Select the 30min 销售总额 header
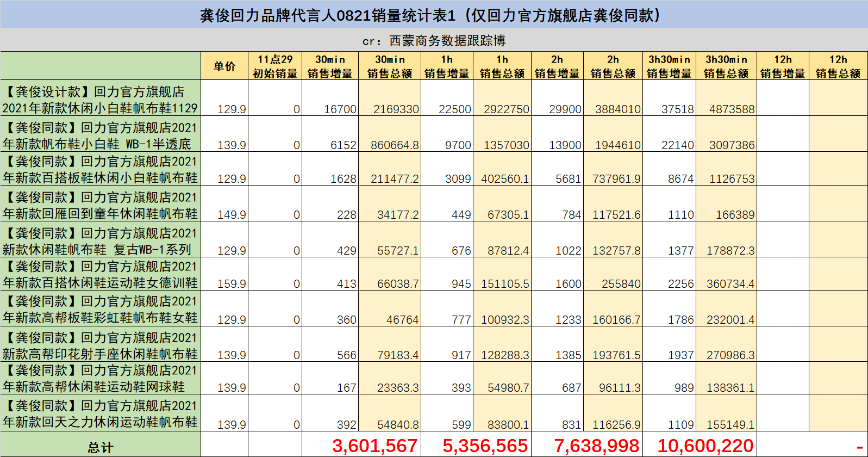 390,66
